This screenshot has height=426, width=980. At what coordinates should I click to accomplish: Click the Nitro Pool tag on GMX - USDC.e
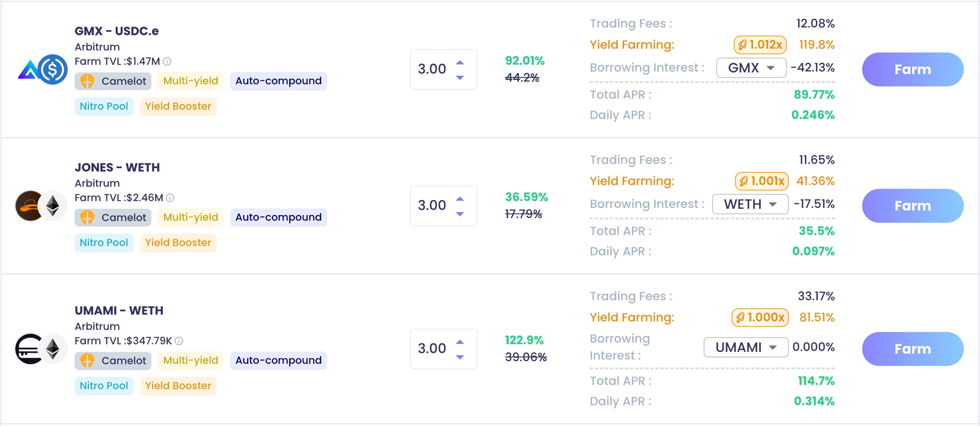[104, 106]
